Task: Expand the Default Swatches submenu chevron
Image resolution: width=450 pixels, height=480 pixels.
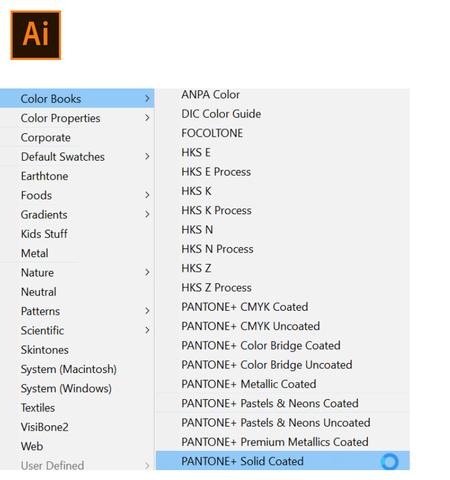Action: click(147, 156)
